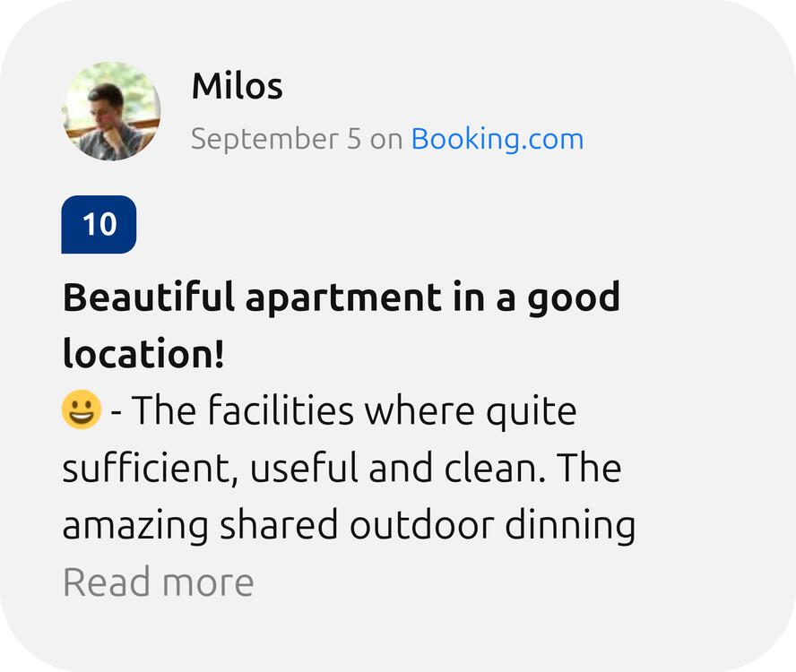Click the "September 5" review date
Screen dimensions: 796x672
[277, 139]
